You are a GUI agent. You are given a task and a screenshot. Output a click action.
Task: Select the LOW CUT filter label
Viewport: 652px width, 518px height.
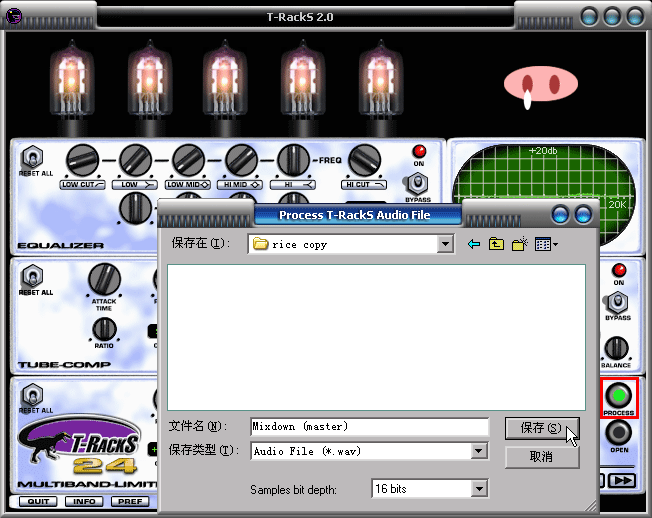[x=83, y=185]
